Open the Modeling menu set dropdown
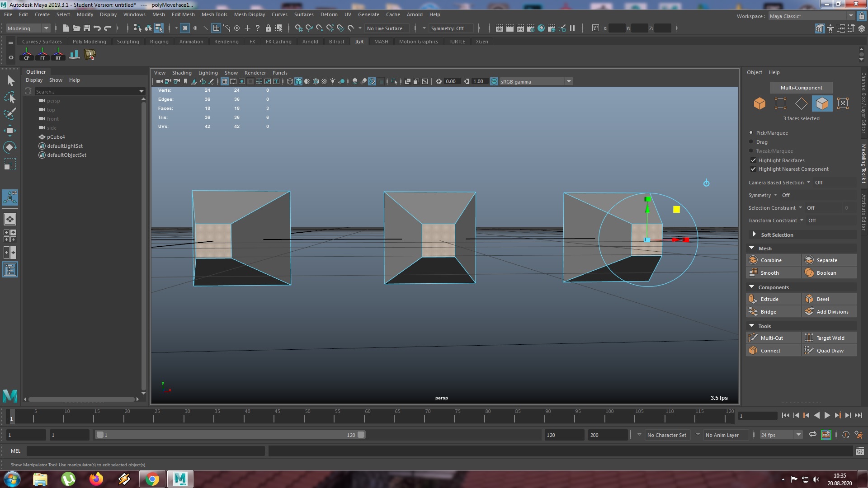868x488 pixels. pyautogui.click(x=28, y=28)
